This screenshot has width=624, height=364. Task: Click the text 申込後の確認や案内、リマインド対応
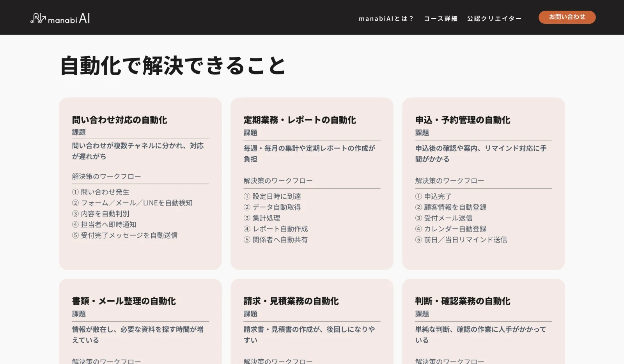coord(474,148)
